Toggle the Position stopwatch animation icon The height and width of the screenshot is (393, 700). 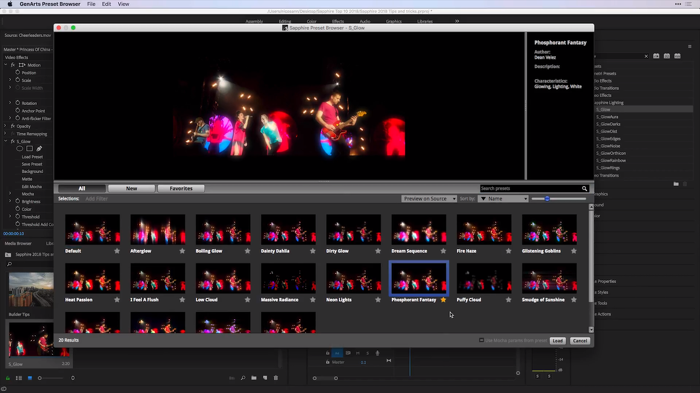18,72
